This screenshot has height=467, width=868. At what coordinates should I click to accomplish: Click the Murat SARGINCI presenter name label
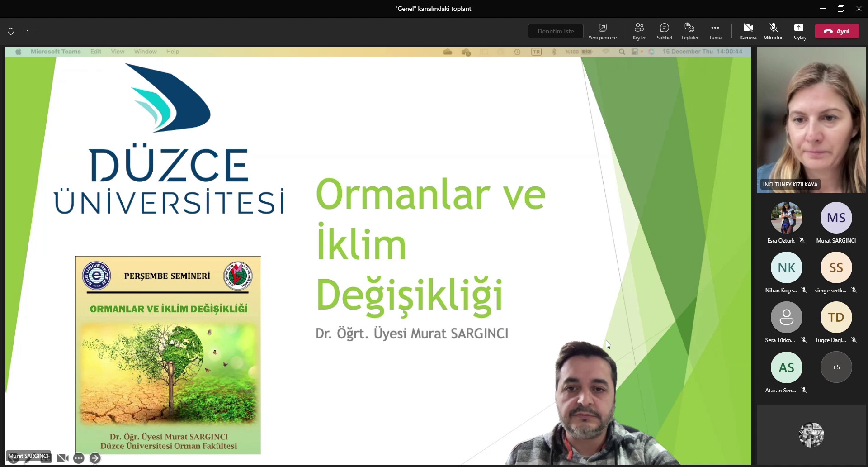(28, 456)
